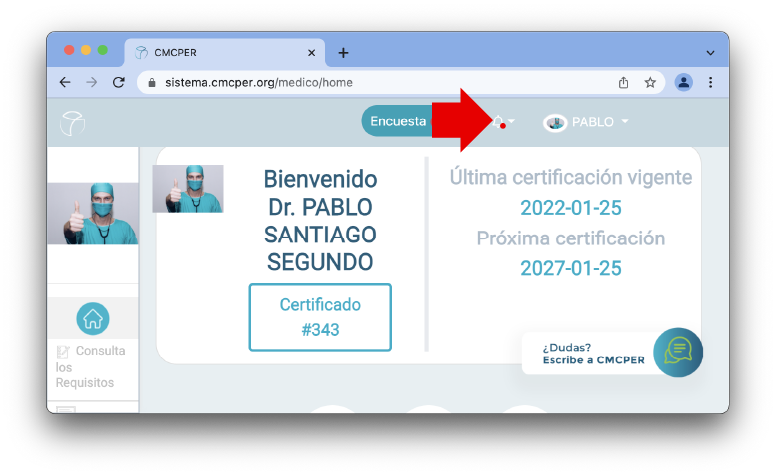Select the CMCPER browser tab
This screenshot has width=777, height=476.
224,53
